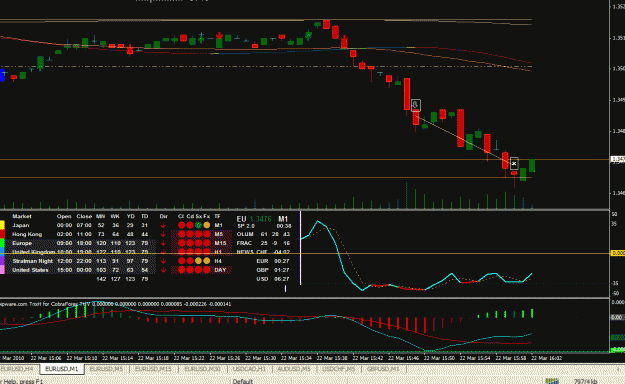Click the yellow 0.000 level label on oscillator axis
Screen dimensions: 625x384
[618, 253]
